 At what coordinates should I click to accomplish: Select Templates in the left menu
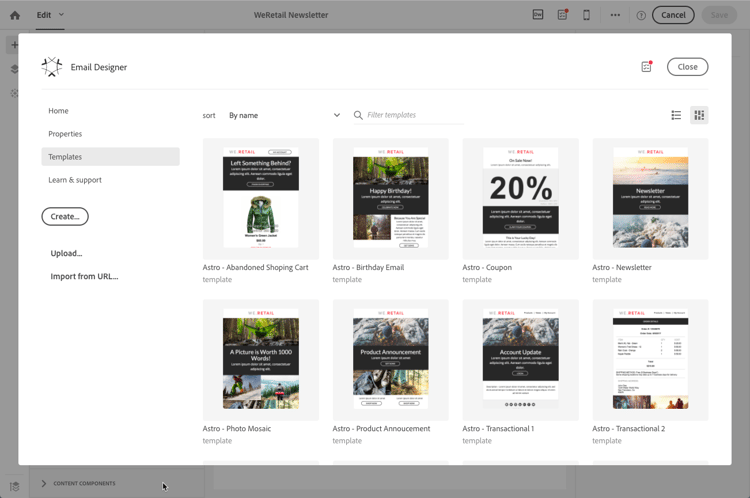(x=110, y=157)
